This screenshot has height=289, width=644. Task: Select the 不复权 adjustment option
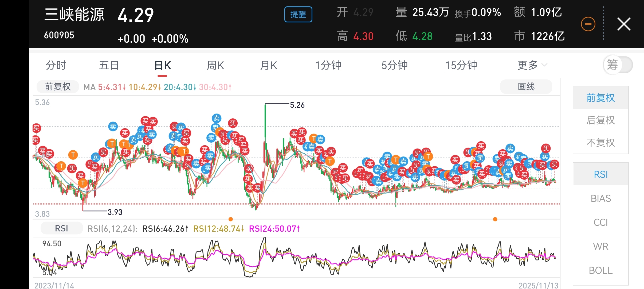pyautogui.click(x=600, y=143)
